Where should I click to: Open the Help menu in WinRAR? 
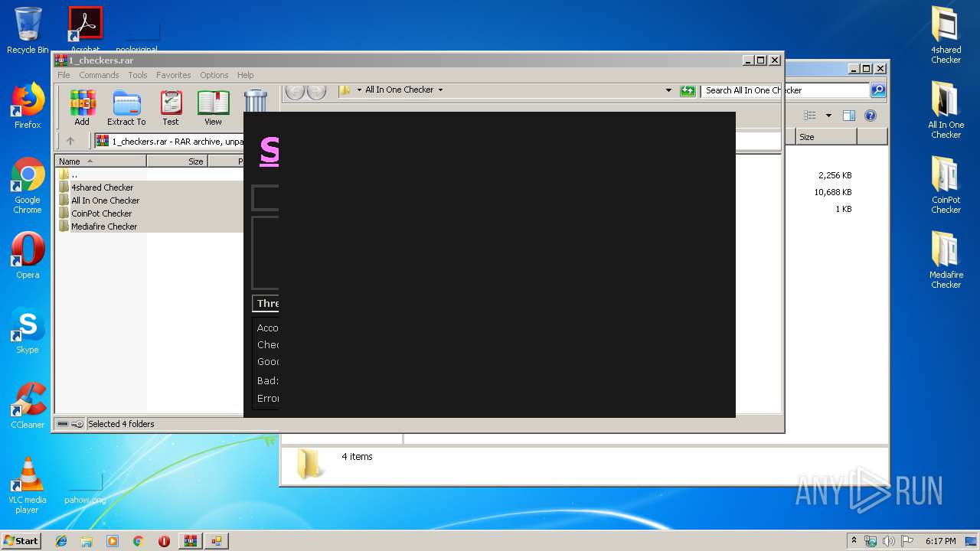point(245,75)
